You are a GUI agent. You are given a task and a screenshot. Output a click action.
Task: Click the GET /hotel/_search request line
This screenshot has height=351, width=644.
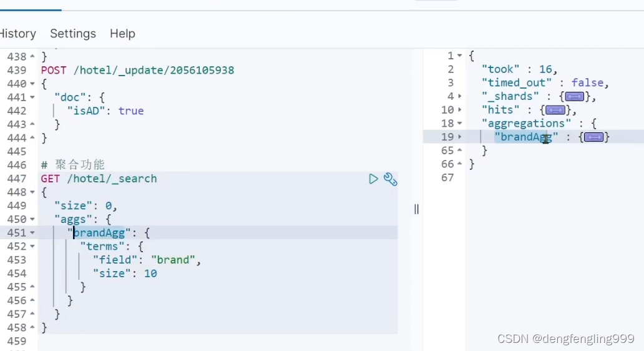click(99, 179)
